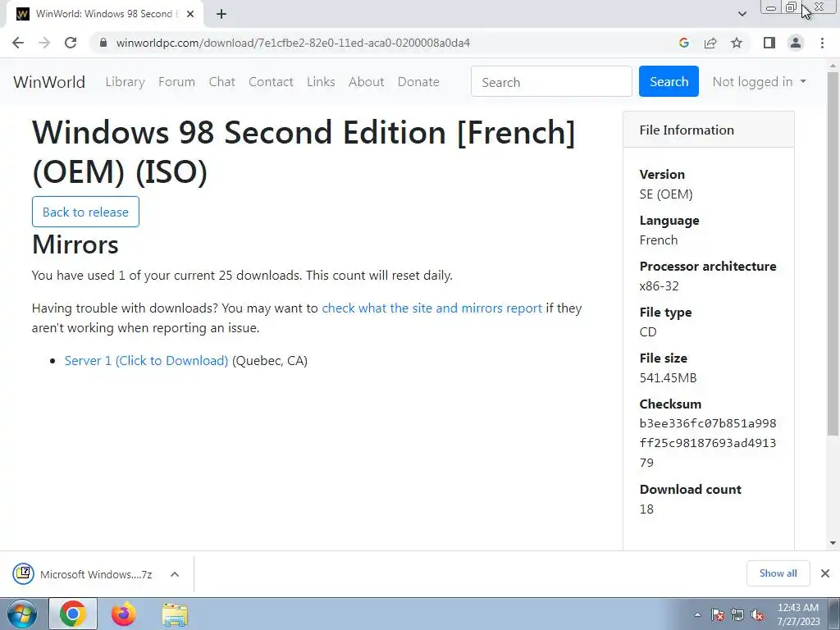Open check what the site and mirrors report
Viewport: 840px width, 630px height.
tap(431, 308)
